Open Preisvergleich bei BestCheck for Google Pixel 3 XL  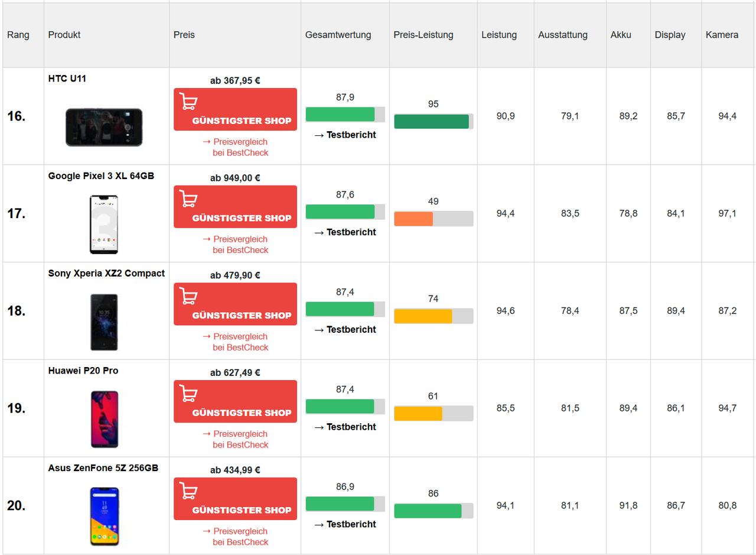235,245
